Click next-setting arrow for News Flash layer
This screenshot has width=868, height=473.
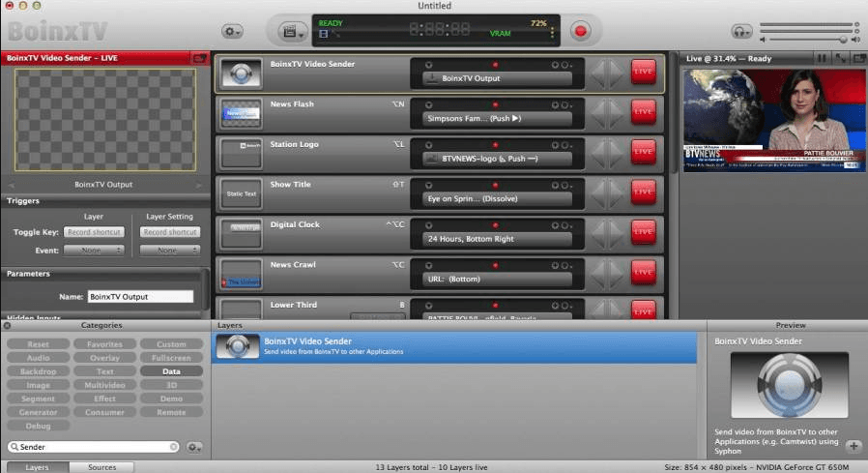[x=618, y=113]
